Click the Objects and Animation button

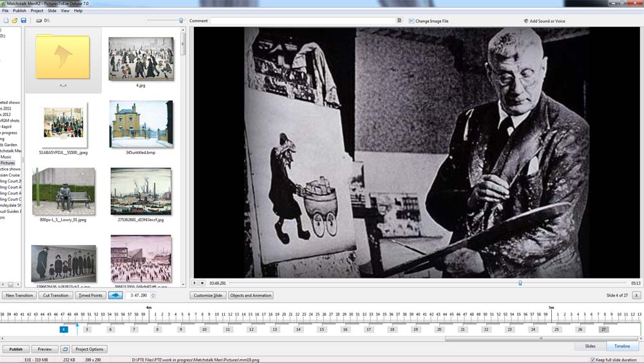[x=251, y=295]
